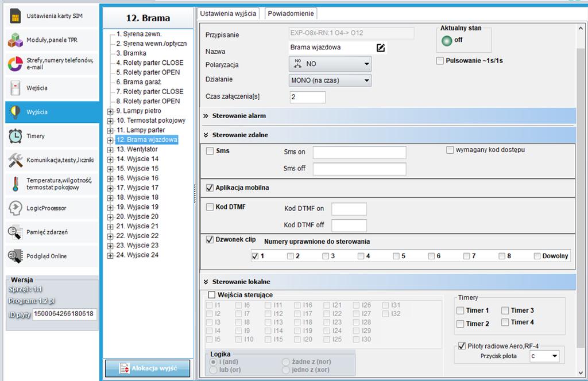Click the Alokacja wyjść button

coord(148,368)
